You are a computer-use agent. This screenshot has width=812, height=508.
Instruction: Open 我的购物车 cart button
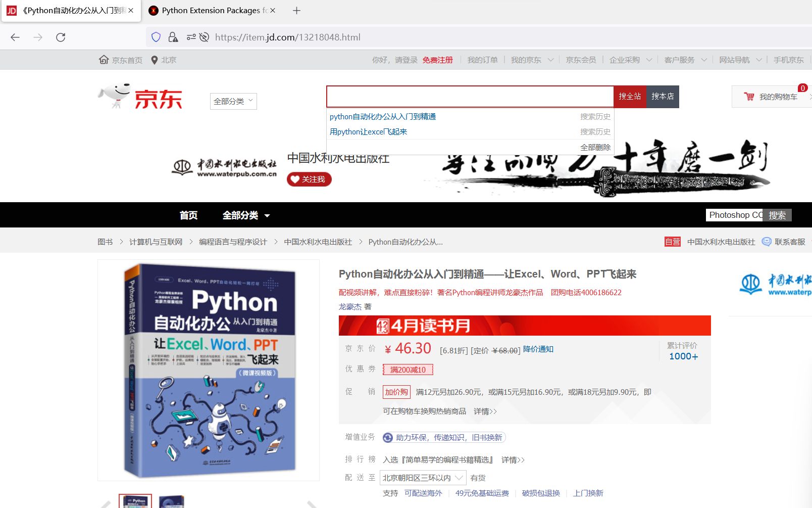coord(772,97)
